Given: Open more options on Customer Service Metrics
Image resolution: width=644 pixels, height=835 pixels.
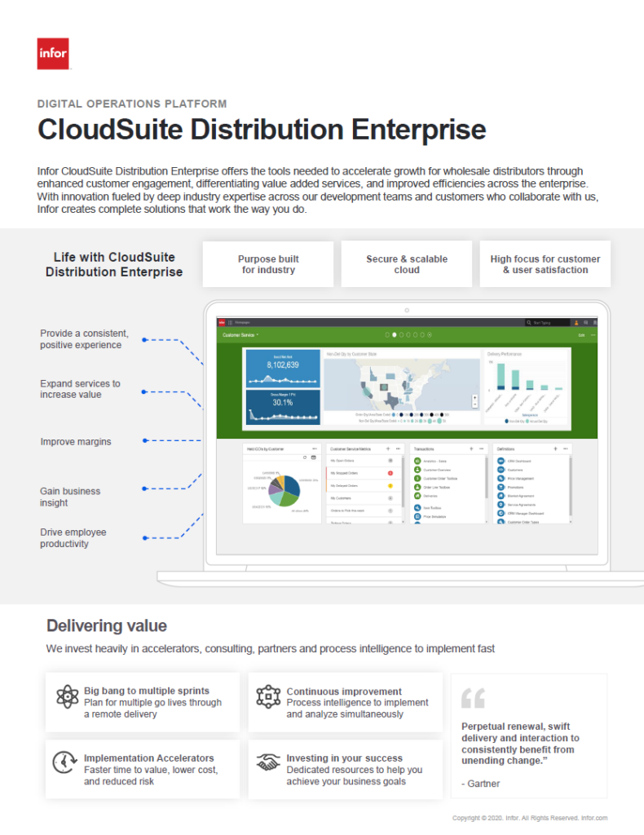Looking at the screenshot, I should click(x=398, y=449).
